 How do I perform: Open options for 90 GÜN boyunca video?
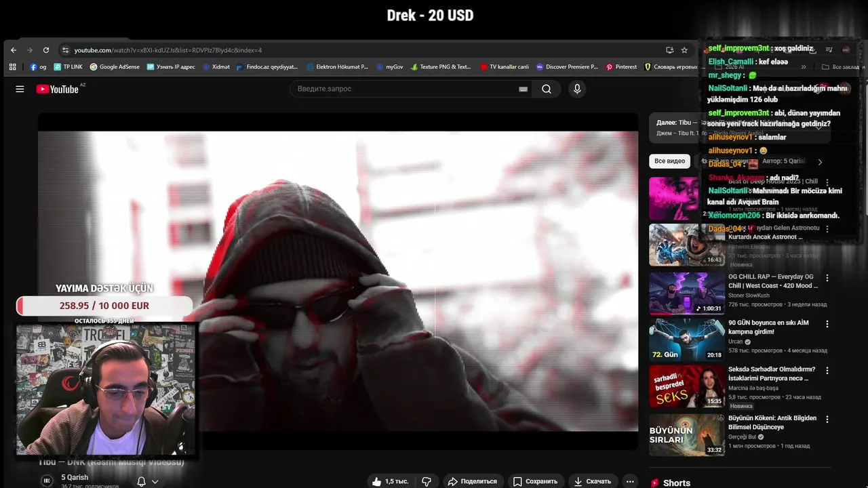[827, 324]
